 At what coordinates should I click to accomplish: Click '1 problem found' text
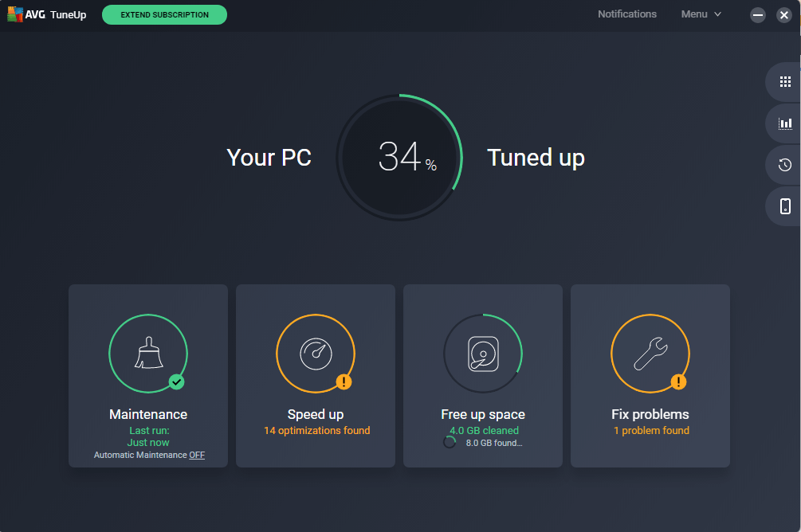(651, 430)
